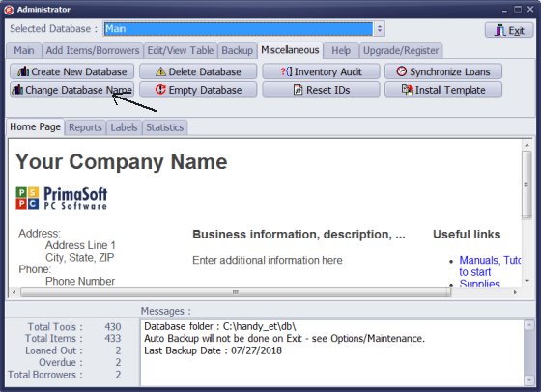The image size is (541, 392).
Task: Click Messages panel scrollbar down arrow
Action: coord(529,380)
